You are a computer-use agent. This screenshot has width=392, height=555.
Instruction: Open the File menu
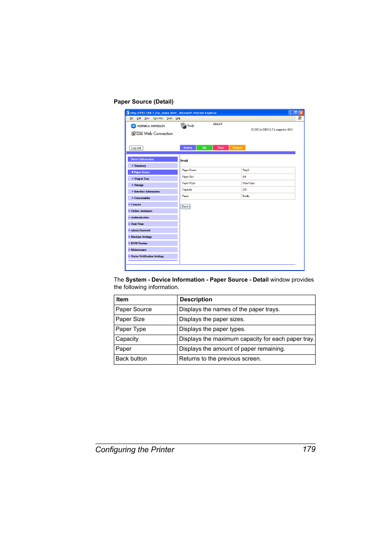coord(131,118)
